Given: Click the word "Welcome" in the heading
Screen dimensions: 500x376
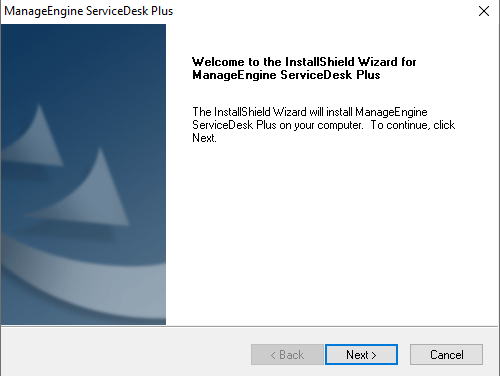Looking at the screenshot, I should [218, 62].
